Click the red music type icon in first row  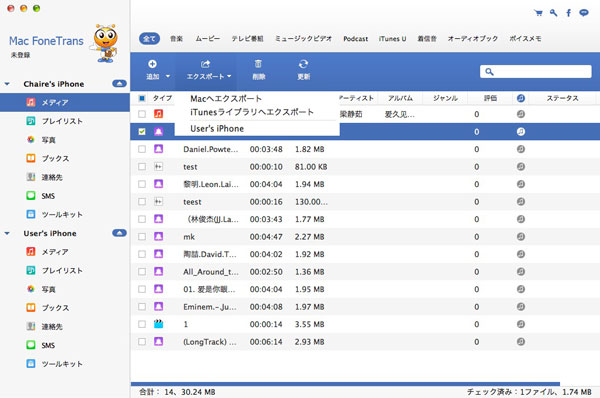[x=158, y=114]
